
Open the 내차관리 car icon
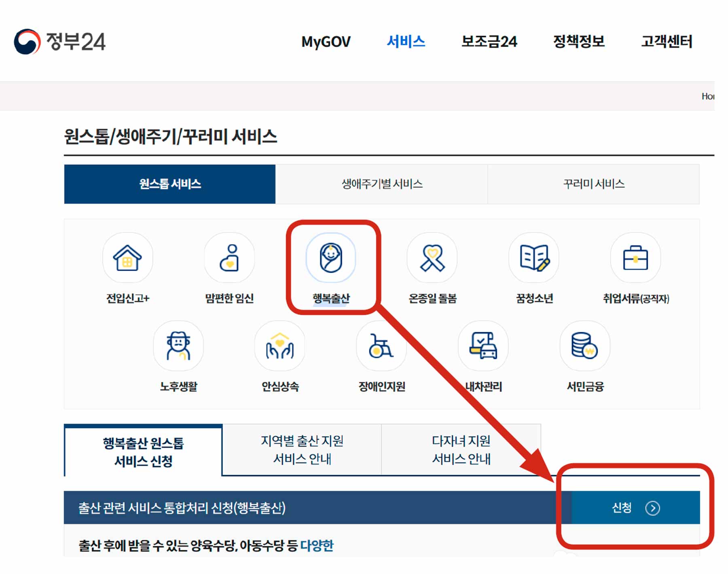483,346
